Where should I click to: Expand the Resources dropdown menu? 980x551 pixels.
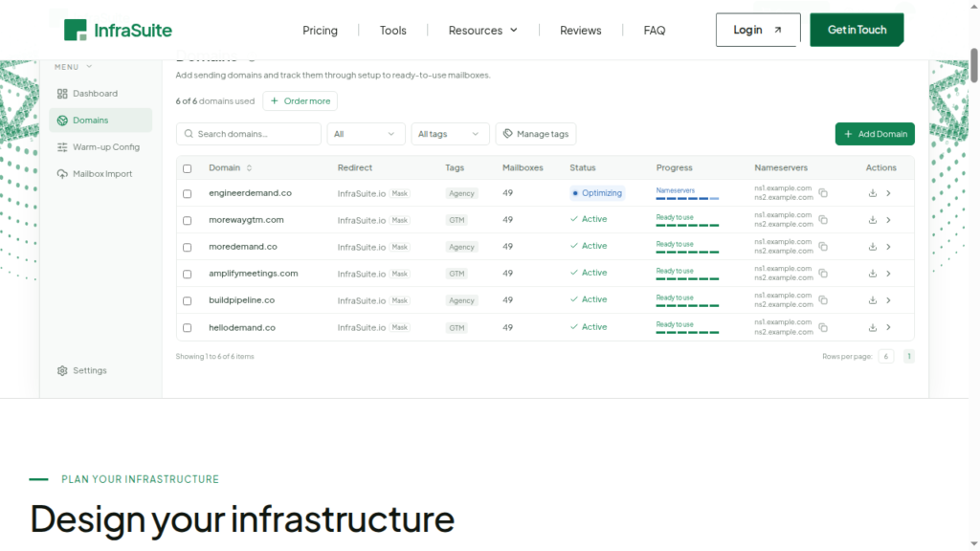coord(483,30)
